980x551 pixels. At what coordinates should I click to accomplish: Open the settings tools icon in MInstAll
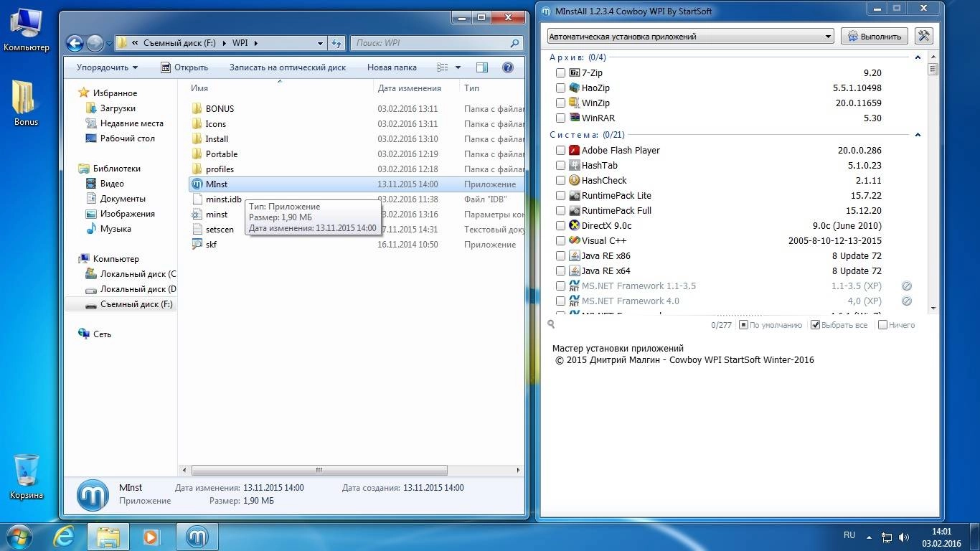click(924, 36)
